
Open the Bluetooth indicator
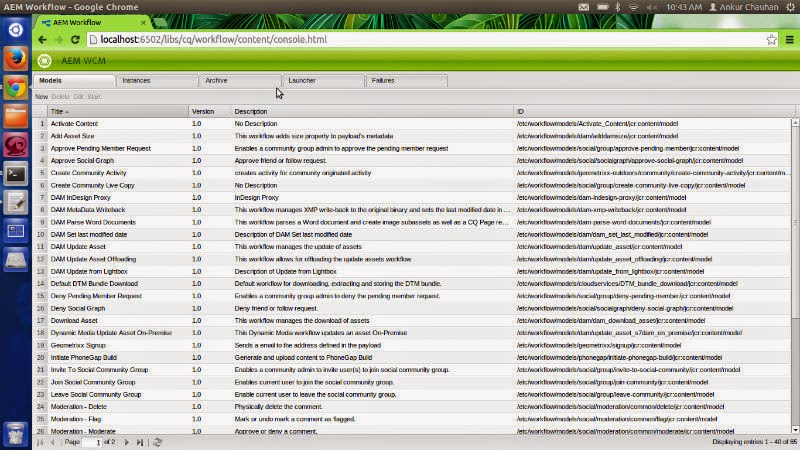(x=617, y=7)
